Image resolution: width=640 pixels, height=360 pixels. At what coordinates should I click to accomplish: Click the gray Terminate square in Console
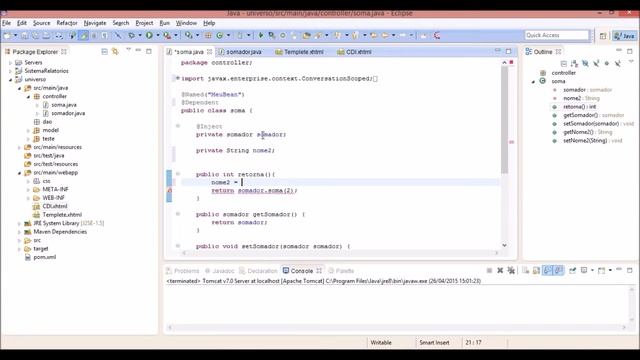pos(489,270)
